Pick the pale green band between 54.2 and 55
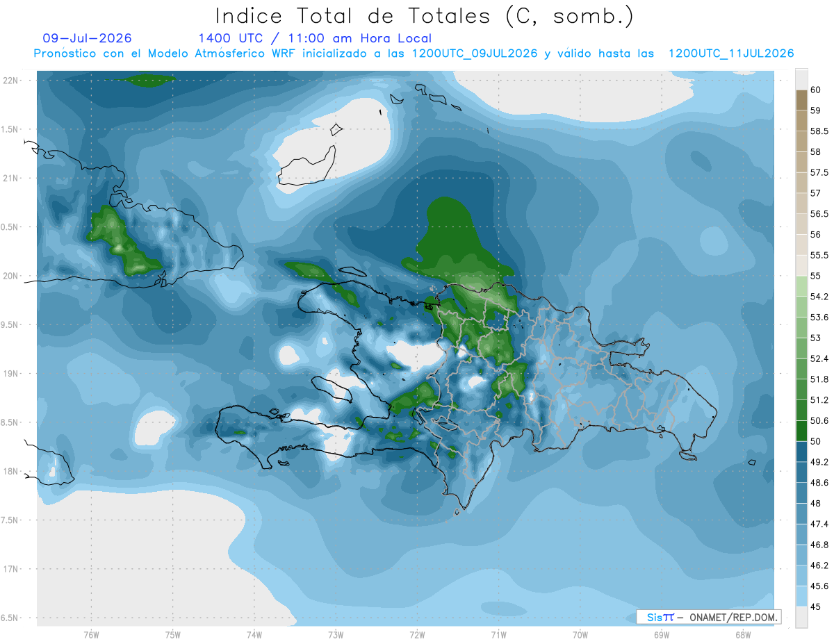 [801, 286]
